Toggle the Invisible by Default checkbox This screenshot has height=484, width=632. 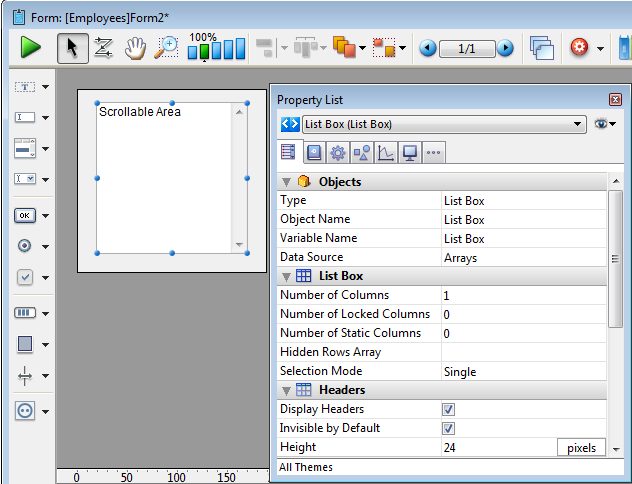click(x=448, y=428)
